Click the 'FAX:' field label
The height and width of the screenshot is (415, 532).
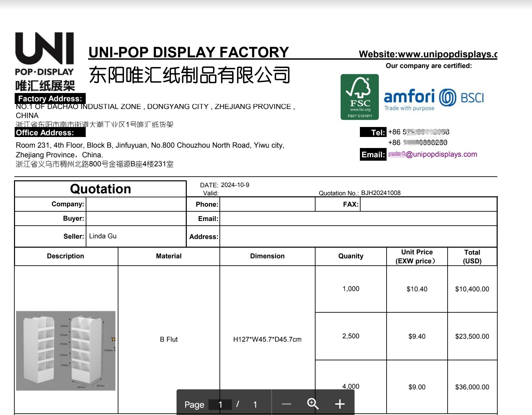point(351,204)
